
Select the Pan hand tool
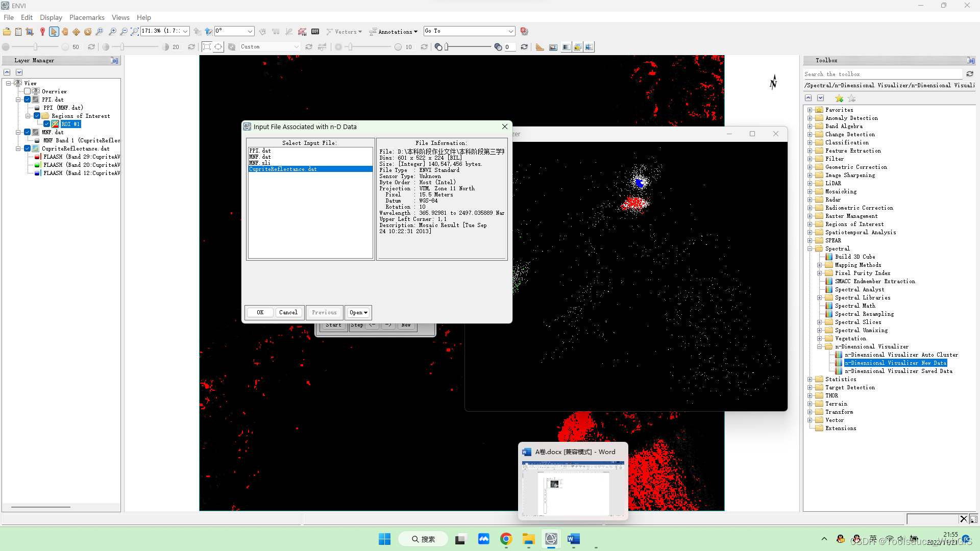click(65, 32)
